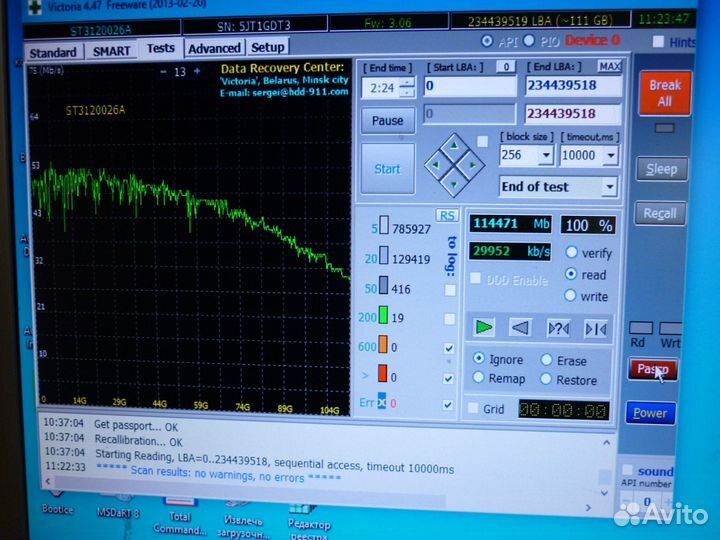This screenshot has height=540, width=720.
Task: Click the Sleep button
Action: [x=662, y=169]
